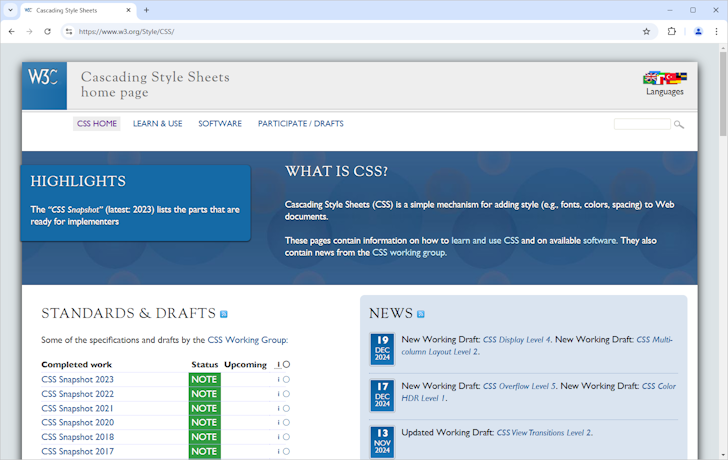Click info circle for CSS Snapshot 2023
Viewport: 728px width, 460px height.
284,380
